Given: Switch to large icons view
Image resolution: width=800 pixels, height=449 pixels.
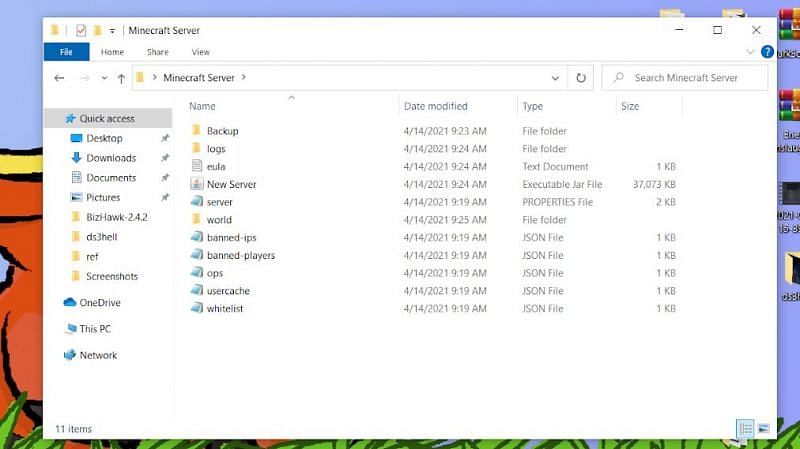Looking at the screenshot, I should pos(764,429).
